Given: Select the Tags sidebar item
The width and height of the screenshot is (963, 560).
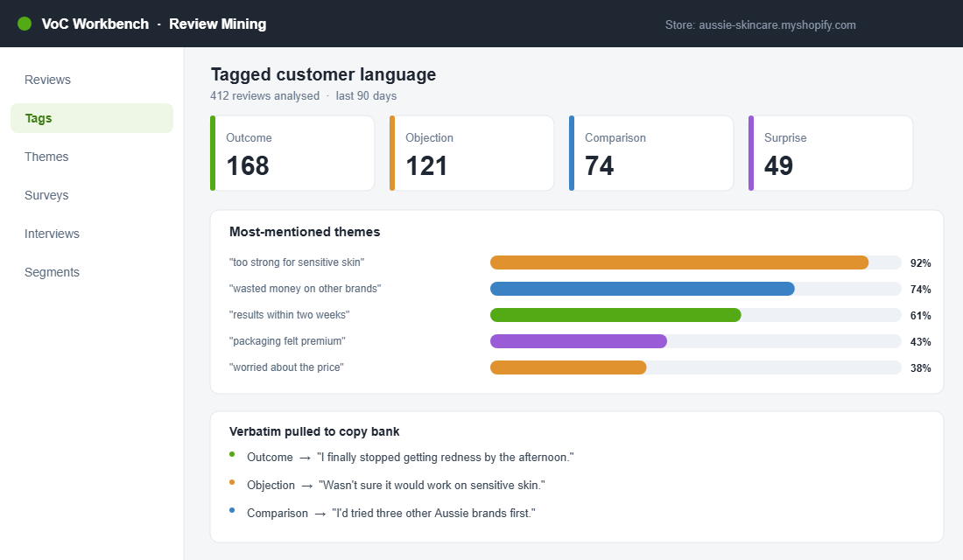Looking at the screenshot, I should coord(92,118).
